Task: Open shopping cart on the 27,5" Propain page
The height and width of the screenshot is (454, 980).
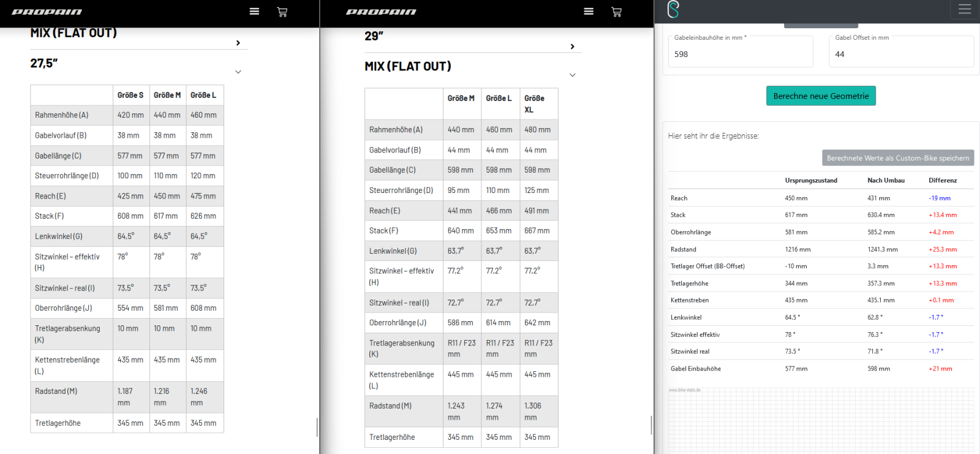Action: (x=282, y=12)
